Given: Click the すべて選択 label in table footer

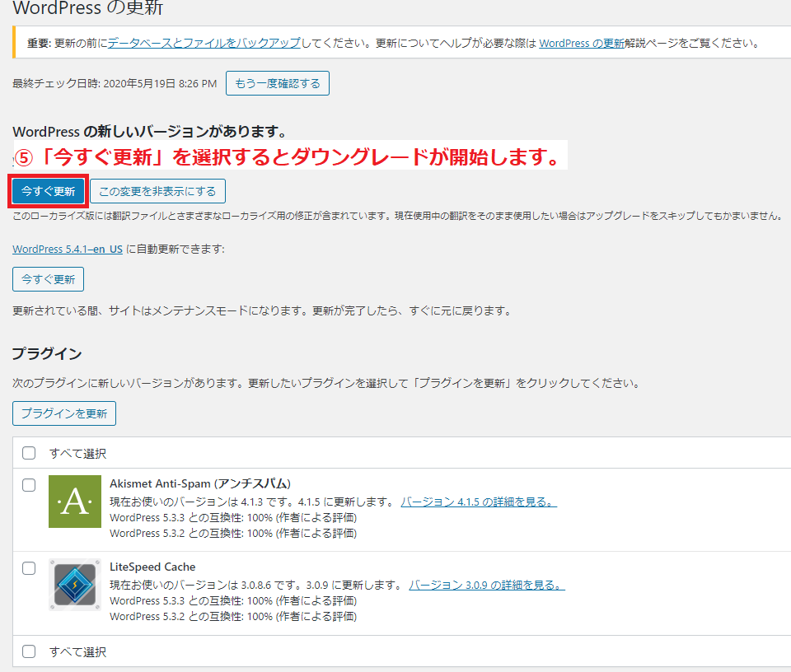Looking at the screenshot, I should [77, 651].
